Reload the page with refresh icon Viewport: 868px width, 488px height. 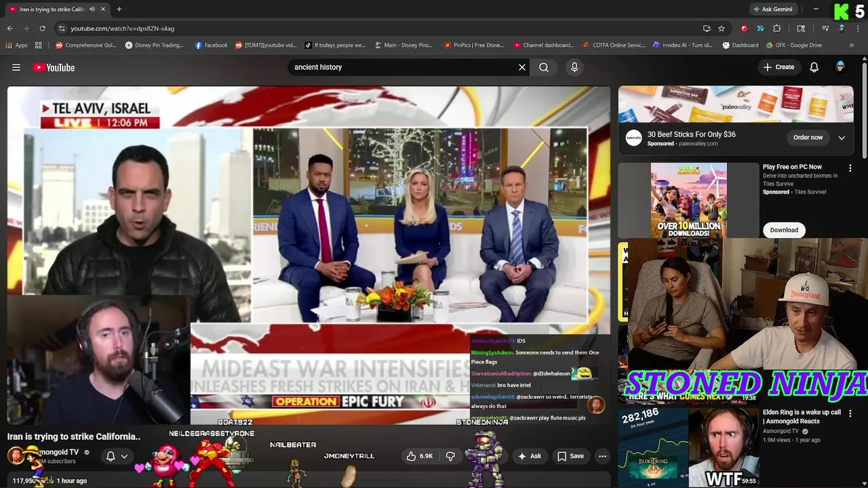42,28
